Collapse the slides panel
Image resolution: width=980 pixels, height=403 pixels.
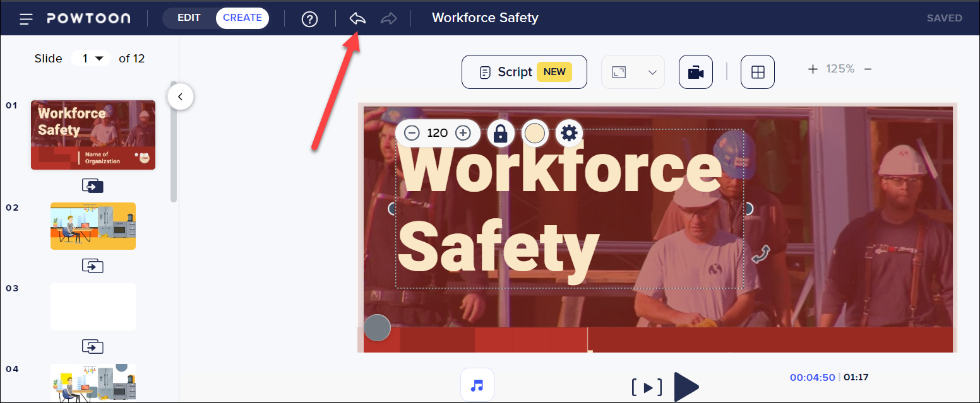pos(180,96)
